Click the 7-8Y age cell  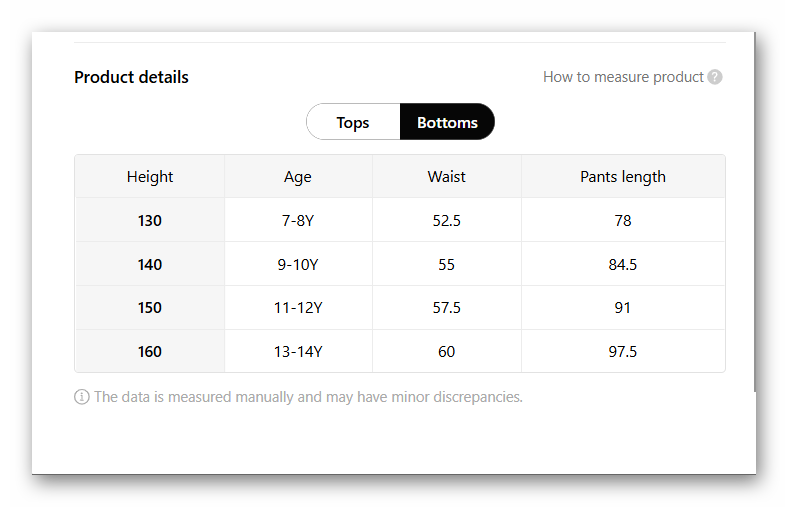(x=298, y=221)
